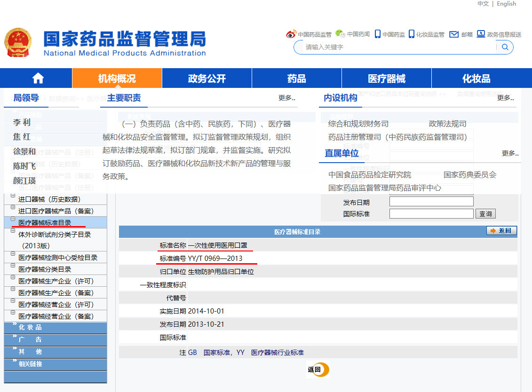Image resolution: width=532 pixels, height=392 pixels.
Task: Open the 化妆品 navigation tab
Action: [476, 78]
